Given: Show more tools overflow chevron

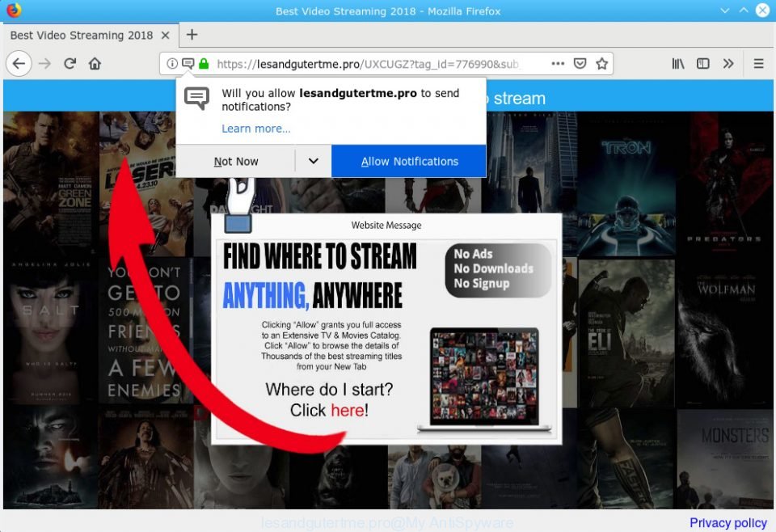Looking at the screenshot, I should (728, 63).
